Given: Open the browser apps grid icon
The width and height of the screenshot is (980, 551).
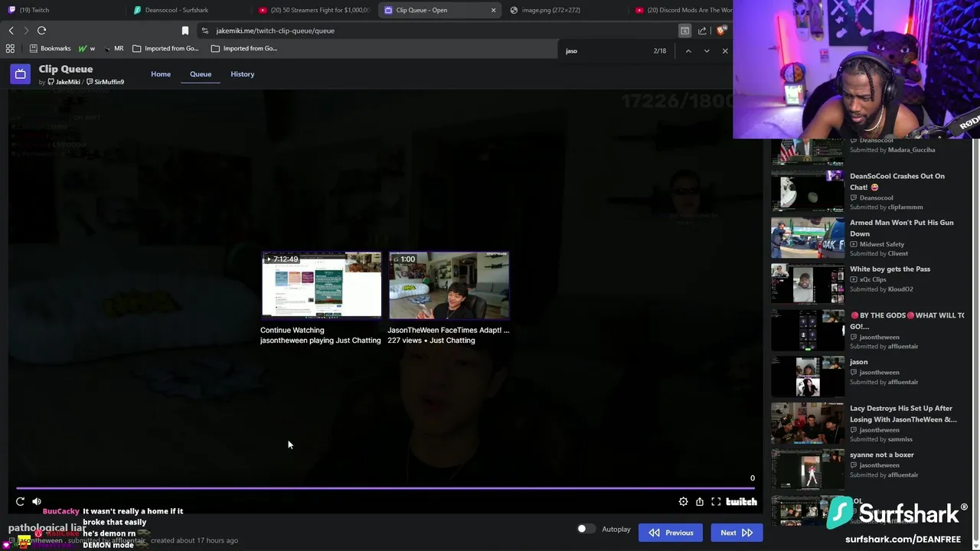Looking at the screenshot, I should click(10, 48).
